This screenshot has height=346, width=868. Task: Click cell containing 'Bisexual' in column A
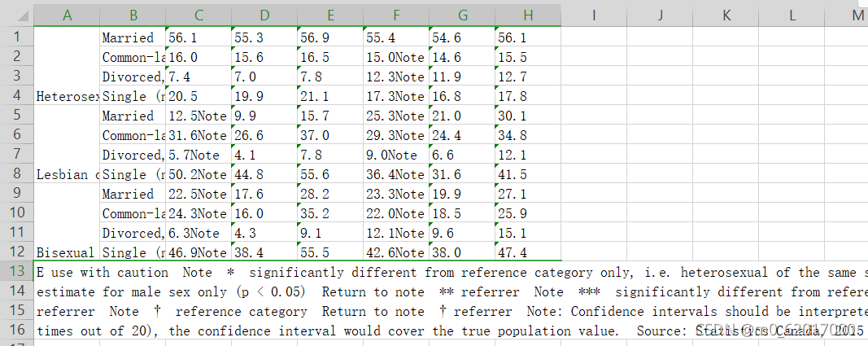tap(67, 222)
